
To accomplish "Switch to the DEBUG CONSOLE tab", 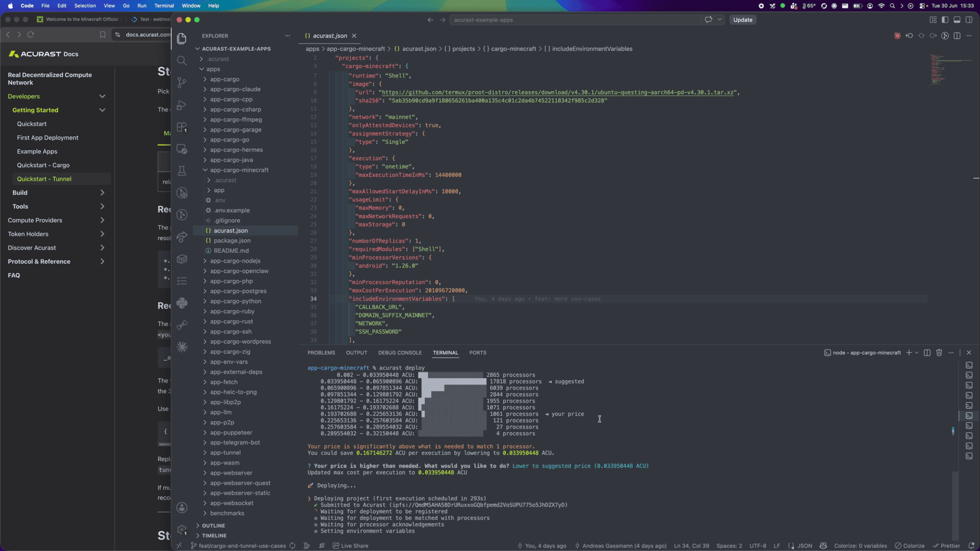I will coord(400,353).
